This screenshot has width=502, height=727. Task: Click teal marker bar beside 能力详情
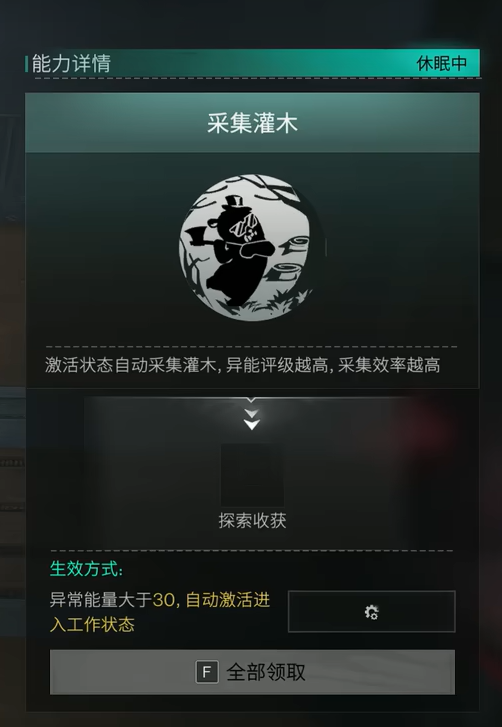[x=26, y=64]
